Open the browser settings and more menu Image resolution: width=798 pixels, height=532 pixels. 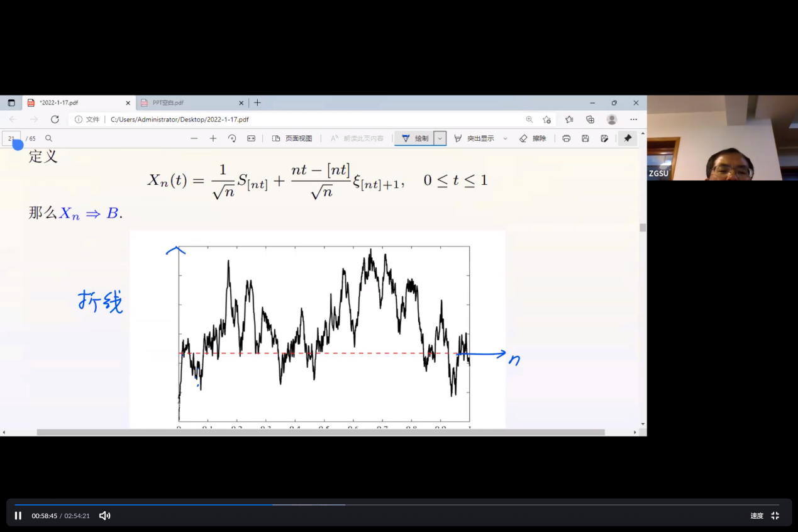point(633,119)
